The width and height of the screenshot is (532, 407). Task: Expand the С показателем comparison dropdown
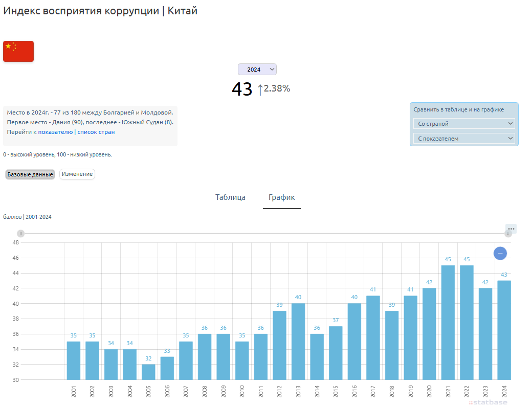click(x=463, y=139)
